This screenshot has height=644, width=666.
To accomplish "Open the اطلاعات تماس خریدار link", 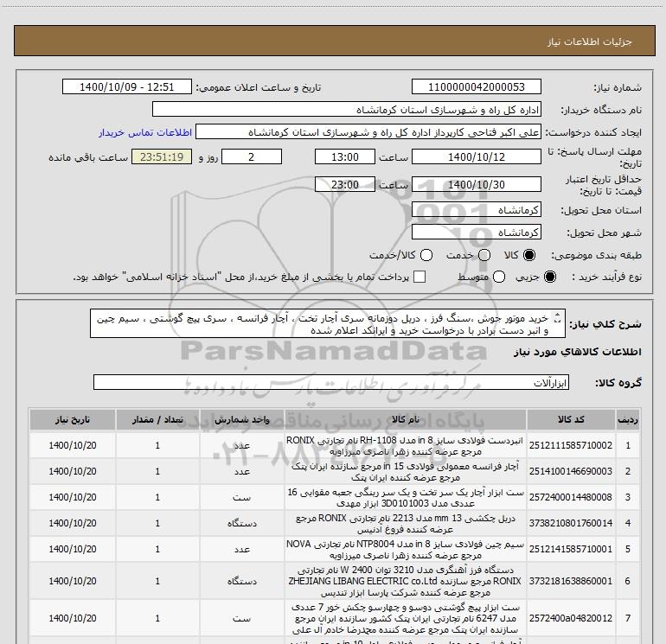I will coord(145,132).
